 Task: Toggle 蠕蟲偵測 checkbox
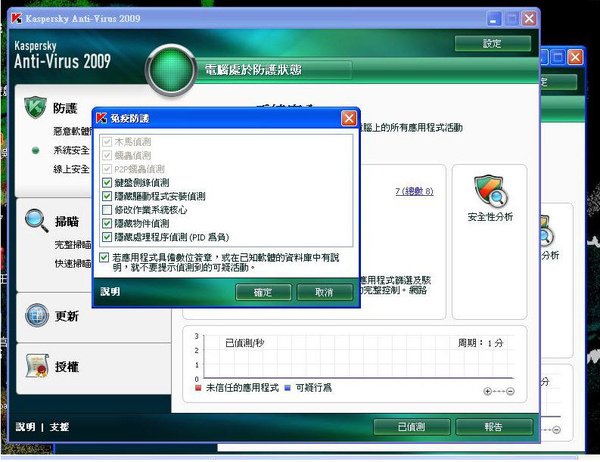point(107,155)
